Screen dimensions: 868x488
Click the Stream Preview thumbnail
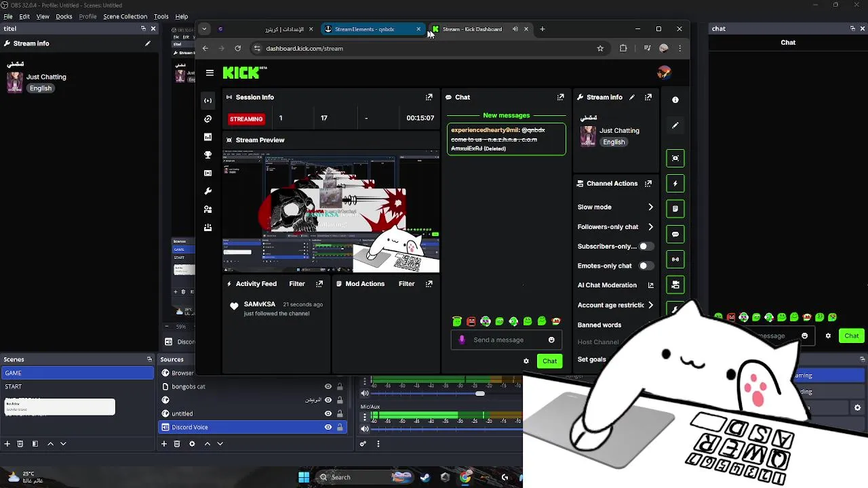331,211
